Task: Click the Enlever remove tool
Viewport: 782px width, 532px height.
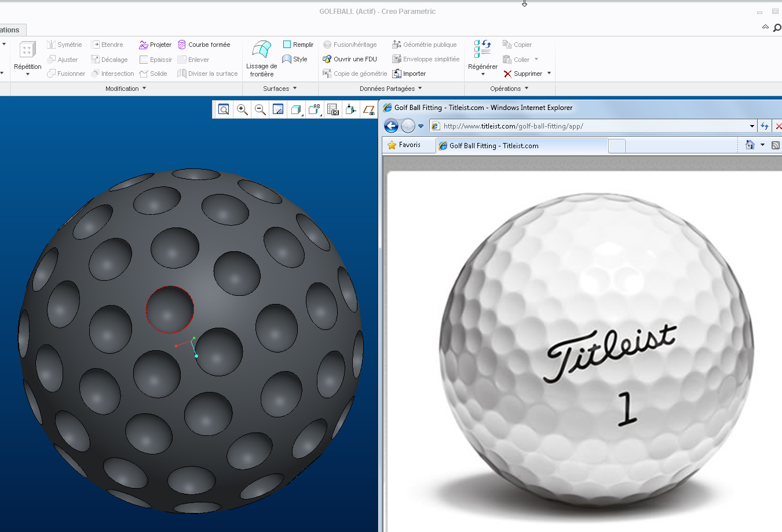Action: click(193, 60)
